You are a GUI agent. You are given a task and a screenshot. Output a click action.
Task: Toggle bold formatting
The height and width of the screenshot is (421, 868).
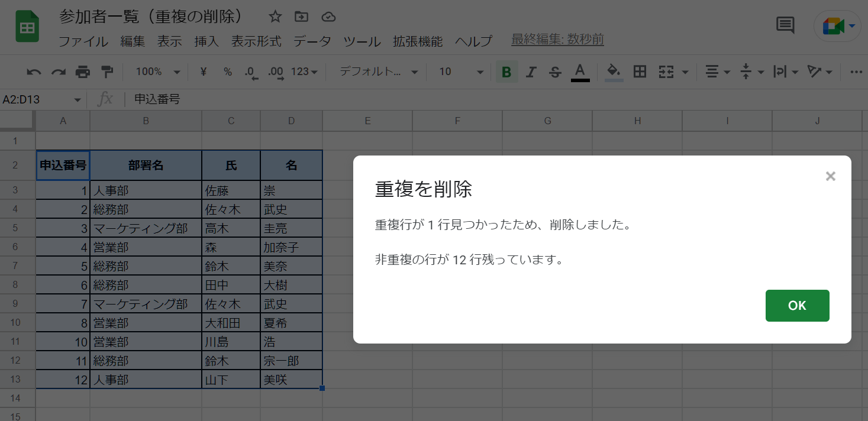point(506,71)
